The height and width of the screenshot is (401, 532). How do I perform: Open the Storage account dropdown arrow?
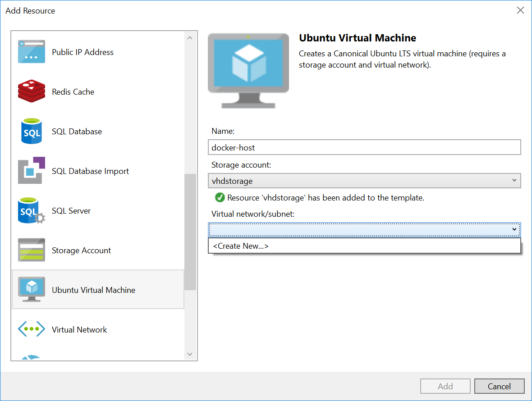tap(514, 180)
